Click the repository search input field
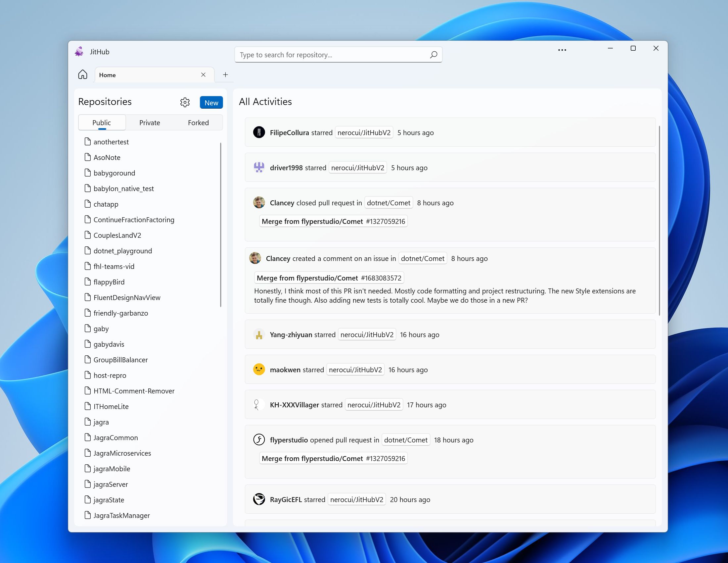Screen dimensions: 728x563 click(333, 55)
